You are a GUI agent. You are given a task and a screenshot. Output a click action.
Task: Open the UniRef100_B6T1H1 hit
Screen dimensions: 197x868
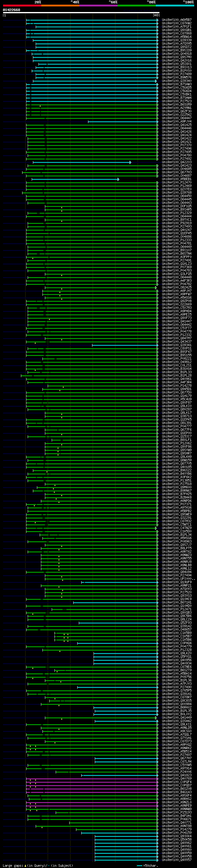(176, 602)
